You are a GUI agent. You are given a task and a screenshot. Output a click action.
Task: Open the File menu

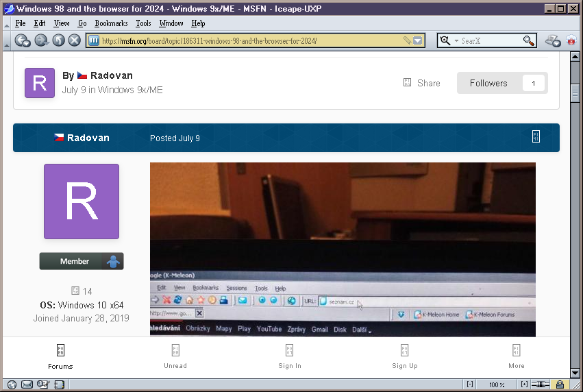click(21, 23)
